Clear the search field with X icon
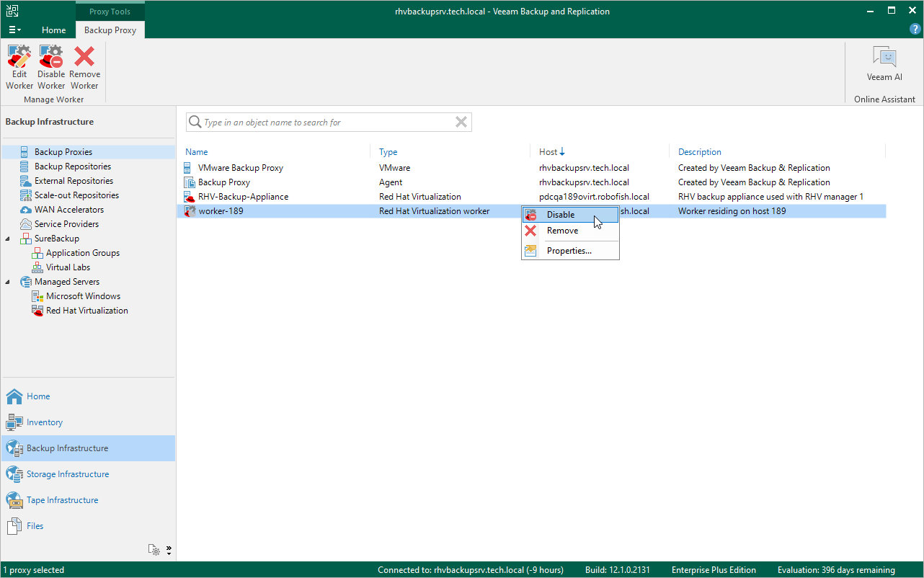 tap(461, 123)
